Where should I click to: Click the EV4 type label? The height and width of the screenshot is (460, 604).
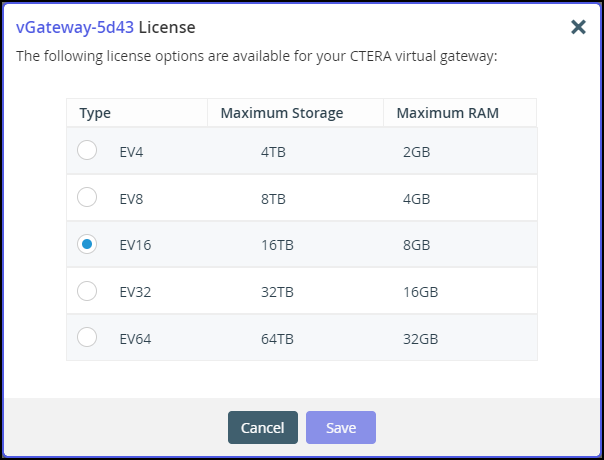(x=131, y=152)
